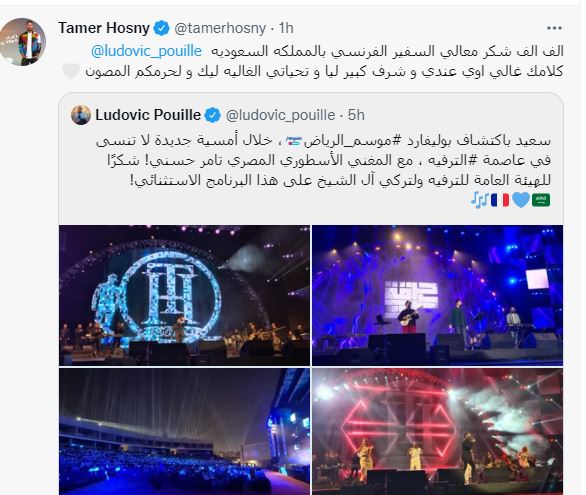Click Ludovic Pouille's small profile avatar
586x495 pixels.
81,115
